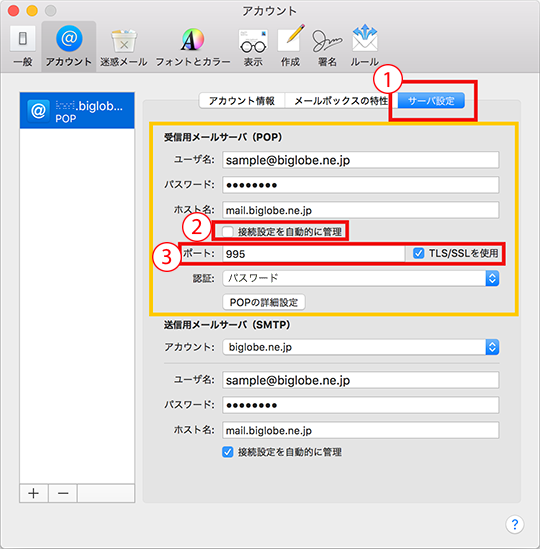This screenshot has width=540, height=549.
Task: Click the SMTP パスワード field
Action: click(x=361, y=405)
